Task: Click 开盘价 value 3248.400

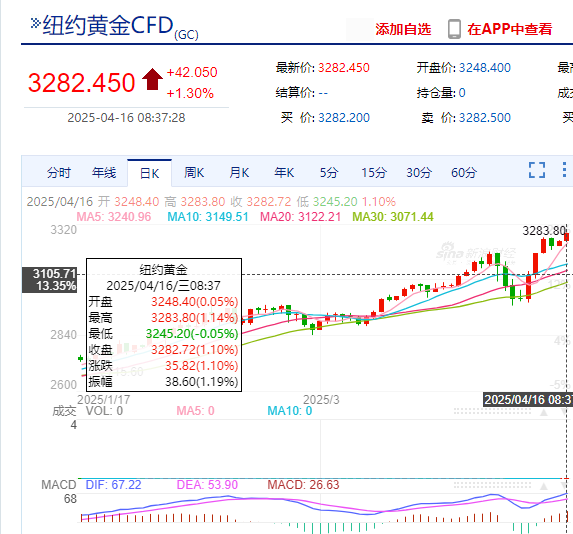Action: click(x=485, y=68)
